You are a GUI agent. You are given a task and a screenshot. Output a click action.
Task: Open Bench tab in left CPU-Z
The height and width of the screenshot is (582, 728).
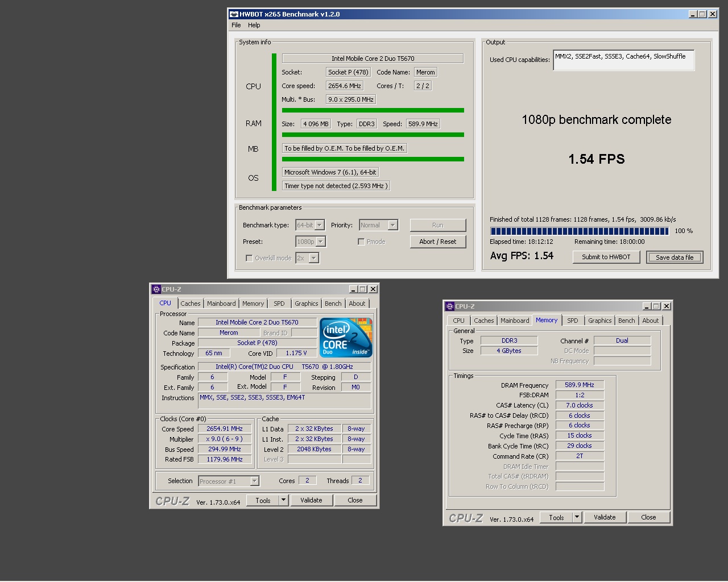tap(333, 304)
